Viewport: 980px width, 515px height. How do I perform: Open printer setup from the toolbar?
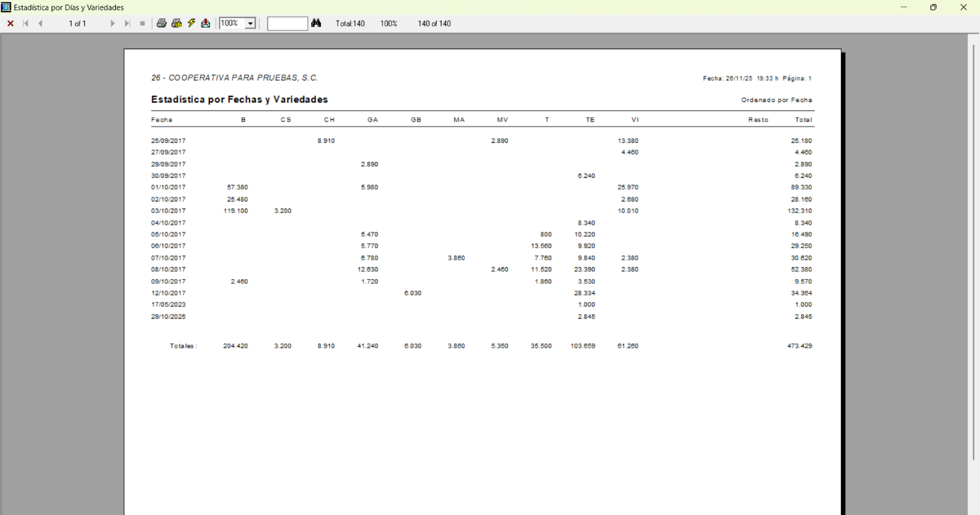coord(177,24)
